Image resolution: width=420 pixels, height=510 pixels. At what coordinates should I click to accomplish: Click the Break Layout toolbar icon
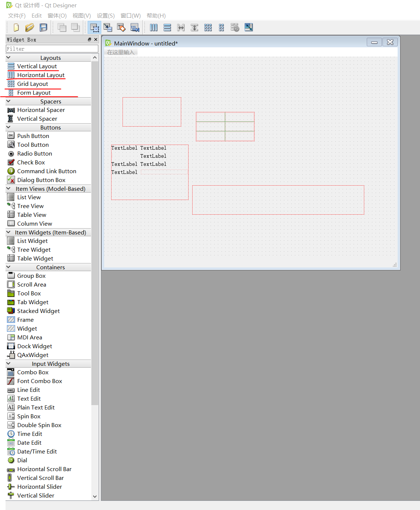(x=235, y=28)
